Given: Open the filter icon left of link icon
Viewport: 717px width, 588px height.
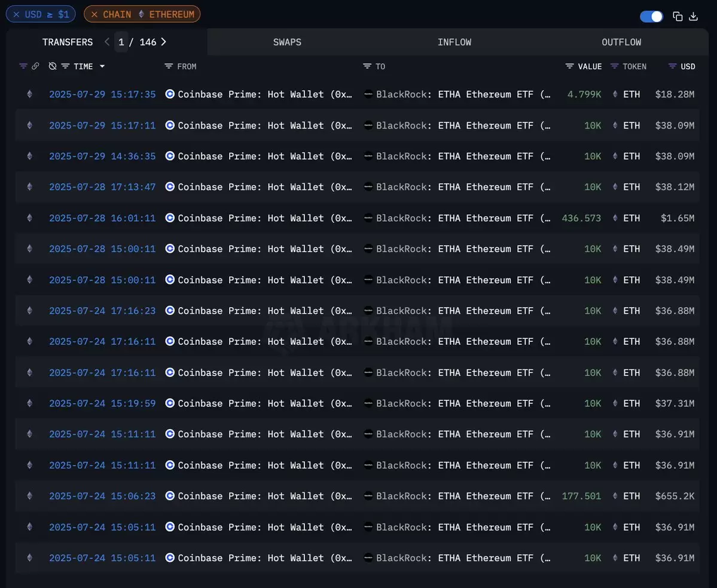Looking at the screenshot, I should click(23, 66).
